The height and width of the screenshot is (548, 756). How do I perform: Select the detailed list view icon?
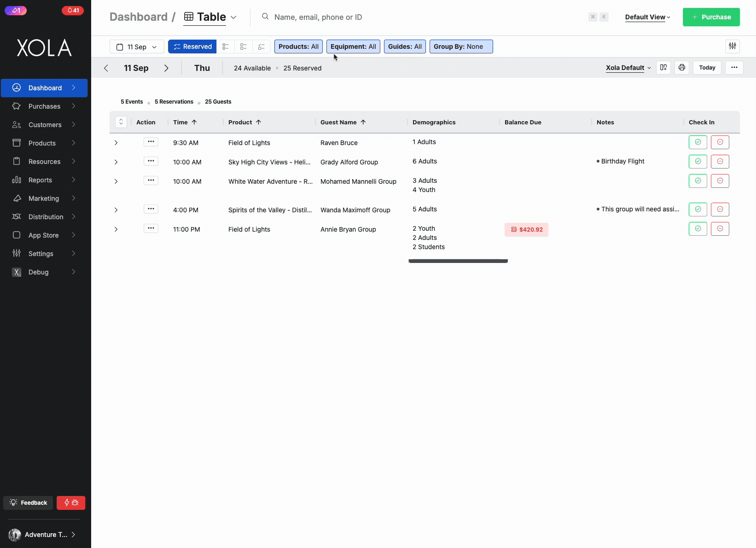pyautogui.click(x=226, y=47)
